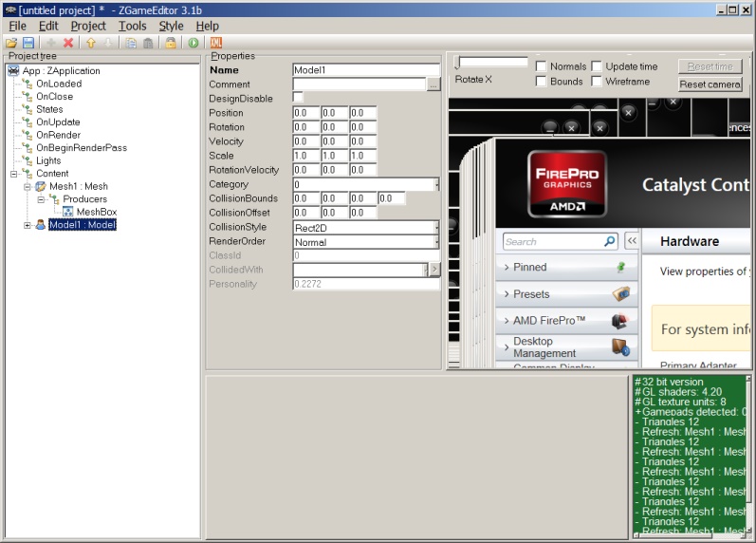Expand the Pinned section in Catalyst
The image size is (756, 543).
click(x=507, y=267)
